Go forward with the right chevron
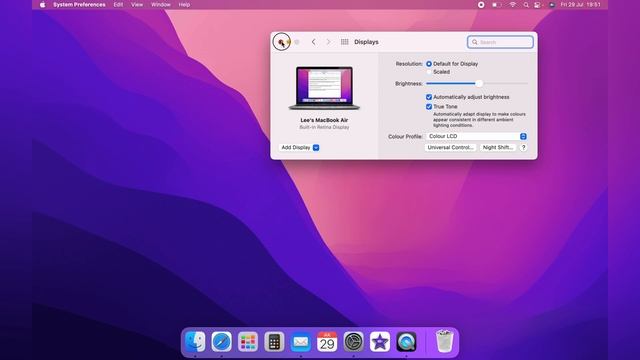This screenshot has width=640, height=360. click(329, 42)
